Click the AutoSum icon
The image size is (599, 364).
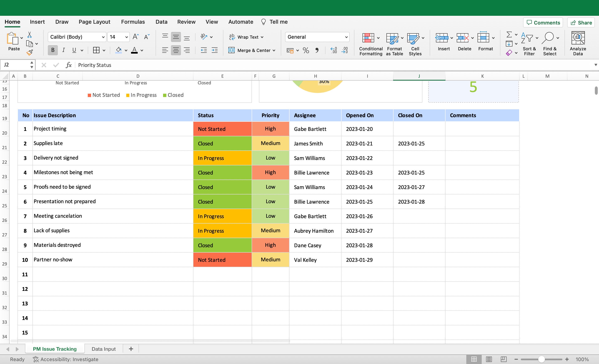click(509, 34)
